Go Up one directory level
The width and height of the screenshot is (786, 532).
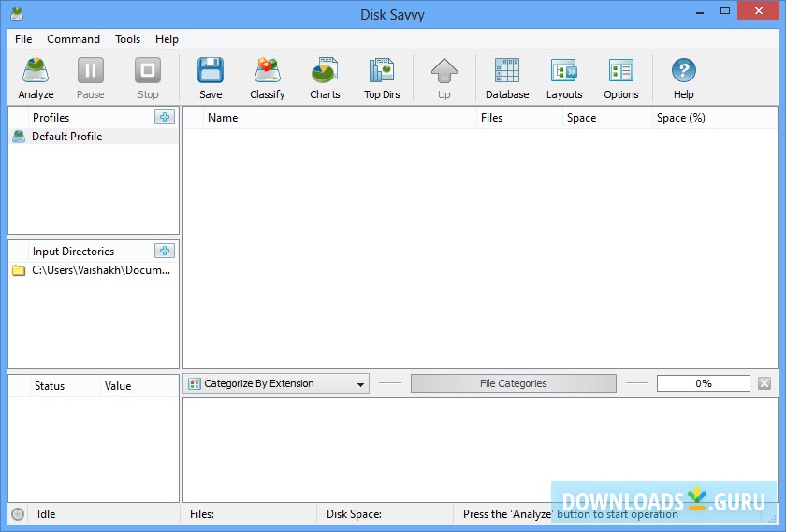pos(444,79)
